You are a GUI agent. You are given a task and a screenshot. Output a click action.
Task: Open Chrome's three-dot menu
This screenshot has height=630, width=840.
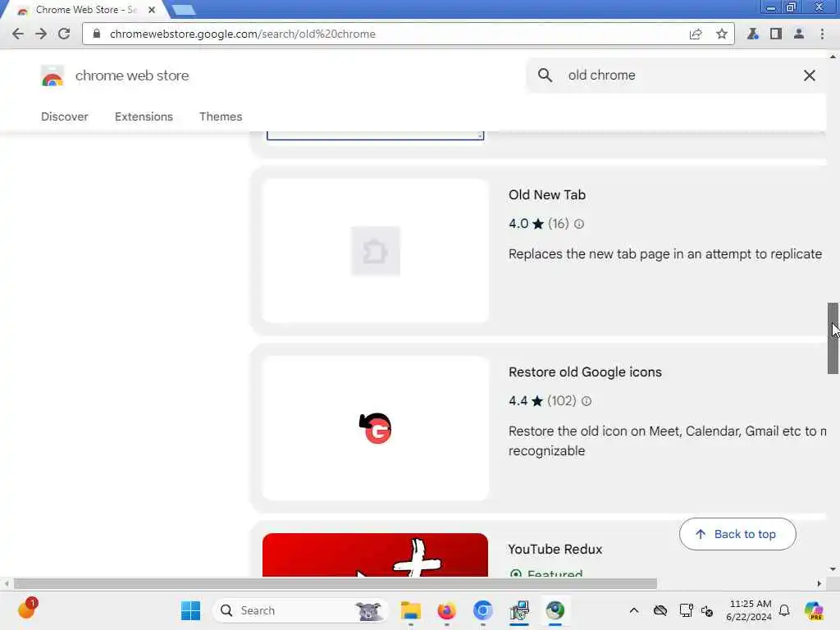[x=822, y=34]
